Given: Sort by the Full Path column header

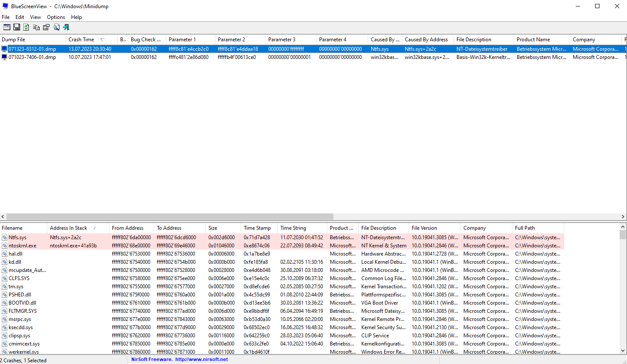Looking at the screenshot, I should pyautogui.click(x=538, y=228).
